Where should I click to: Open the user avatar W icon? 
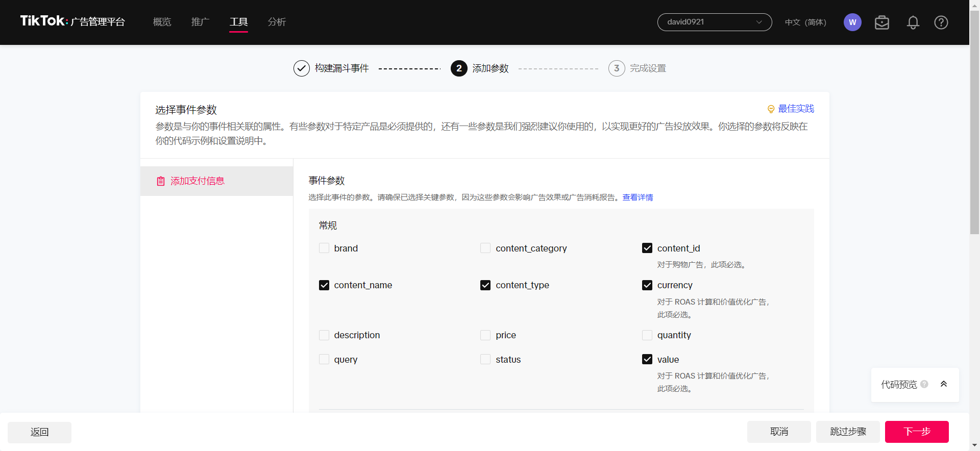pos(852,22)
